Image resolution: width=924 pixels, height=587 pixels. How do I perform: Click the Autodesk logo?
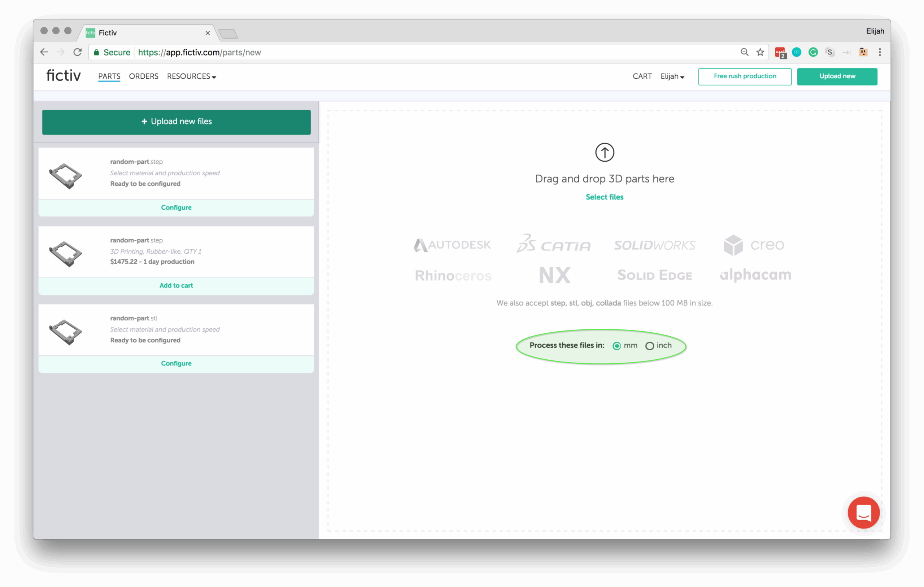point(452,245)
